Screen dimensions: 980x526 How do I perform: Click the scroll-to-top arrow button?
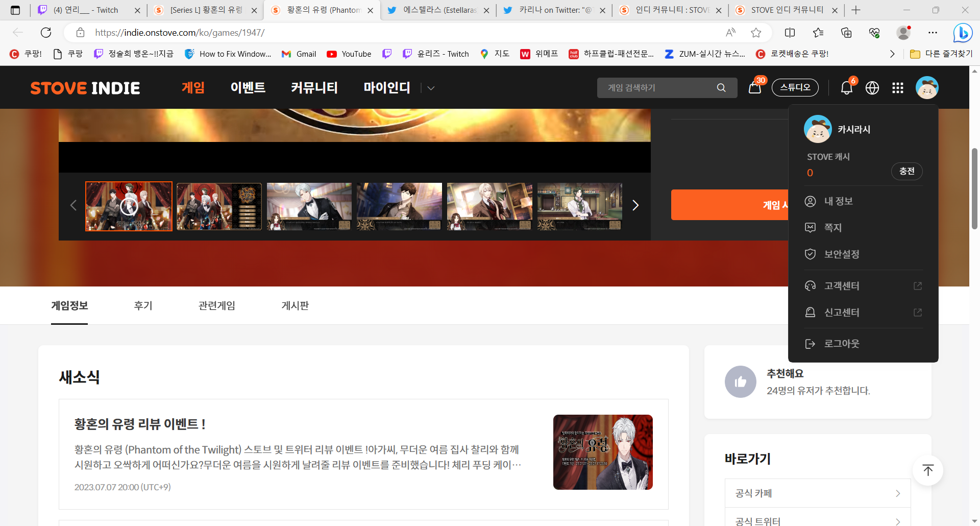tap(927, 470)
